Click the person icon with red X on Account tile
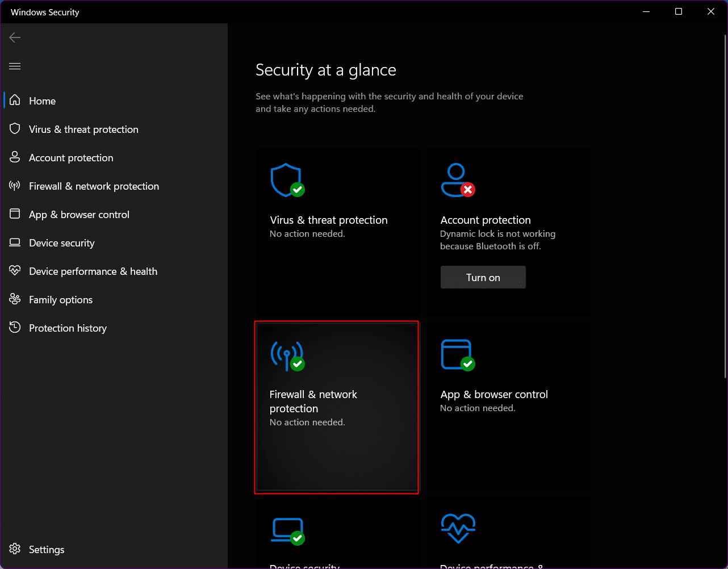This screenshot has width=728, height=569. 457,180
